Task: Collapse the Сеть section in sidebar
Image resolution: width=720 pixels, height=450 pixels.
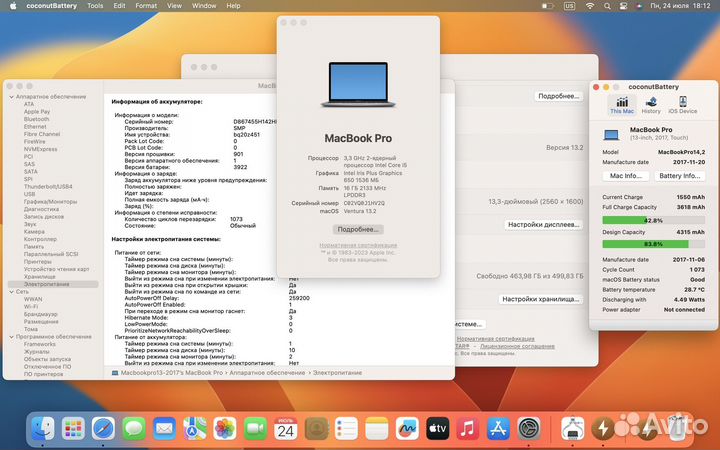Action: click(x=11, y=292)
